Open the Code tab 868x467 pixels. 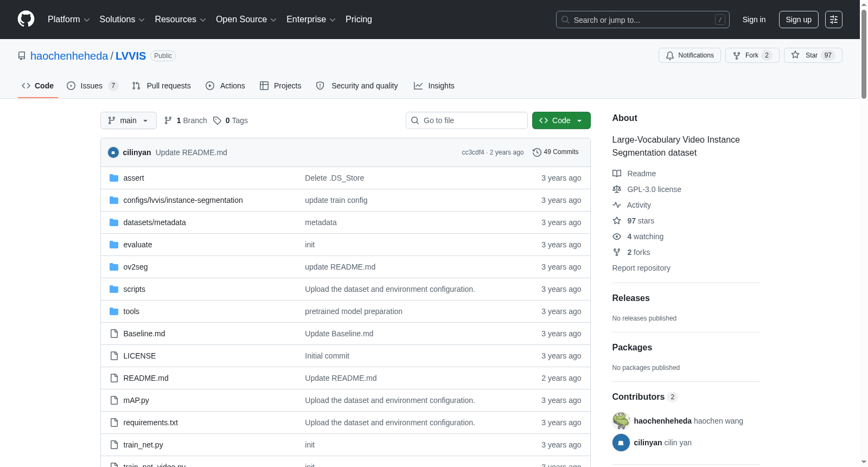(38, 86)
